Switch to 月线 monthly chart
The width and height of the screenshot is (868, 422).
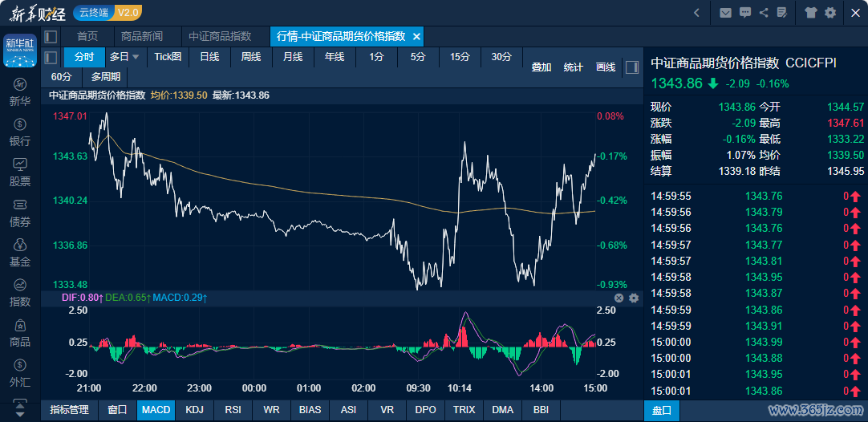pos(293,56)
